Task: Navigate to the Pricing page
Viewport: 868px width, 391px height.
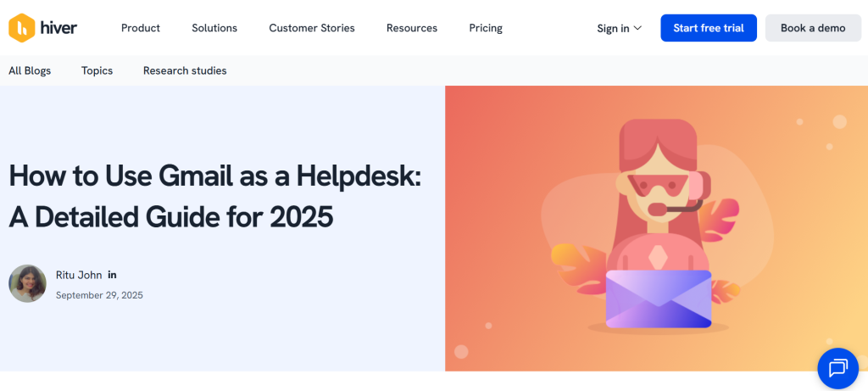Action: coord(486,28)
